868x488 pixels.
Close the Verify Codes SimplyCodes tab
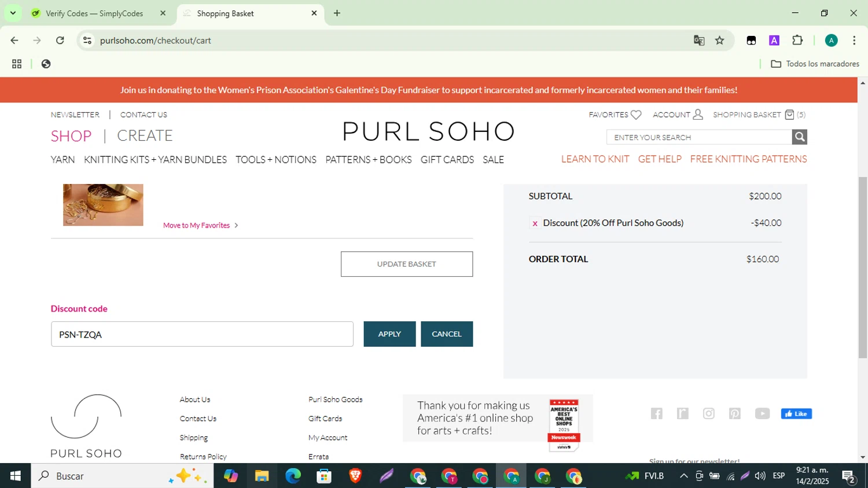click(x=163, y=13)
